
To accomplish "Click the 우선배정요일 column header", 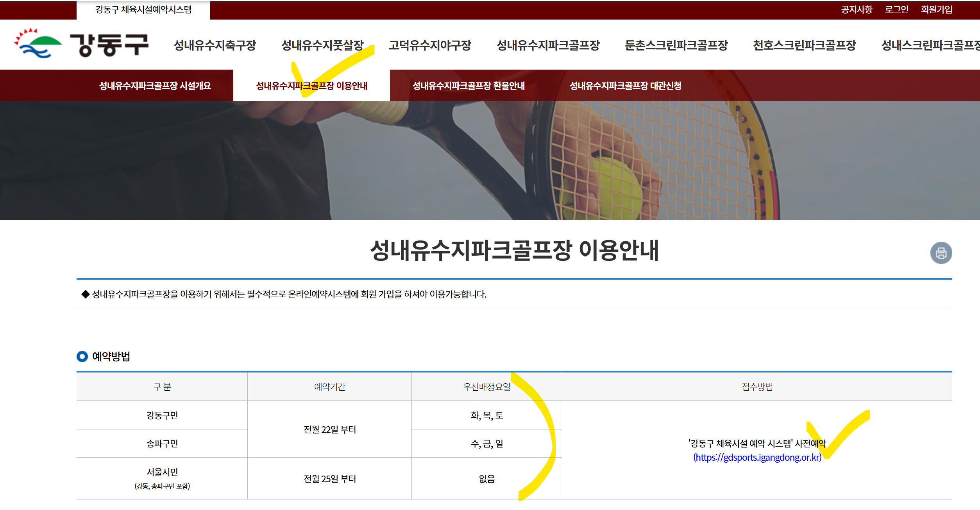I will 487,387.
